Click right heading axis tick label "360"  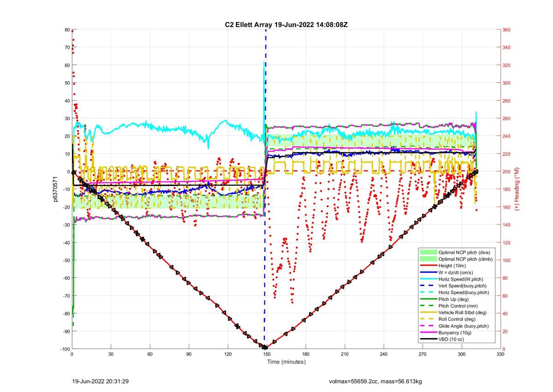coord(507,30)
